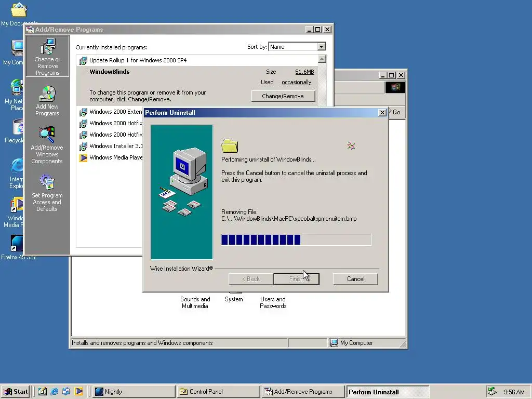Click the 51.6MB size link
The width and height of the screenshot is (532, 399).
pyautogui.click(x=304, y=72)
